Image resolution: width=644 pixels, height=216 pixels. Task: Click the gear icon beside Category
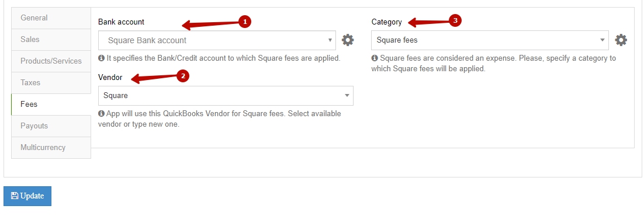[621, 40]
